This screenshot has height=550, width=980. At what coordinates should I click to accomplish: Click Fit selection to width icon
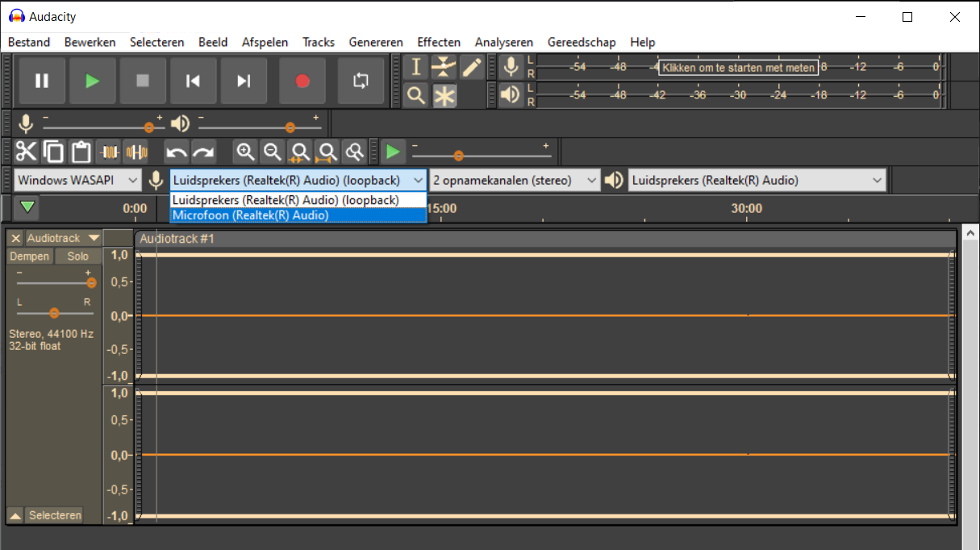[x=300, y=152]
